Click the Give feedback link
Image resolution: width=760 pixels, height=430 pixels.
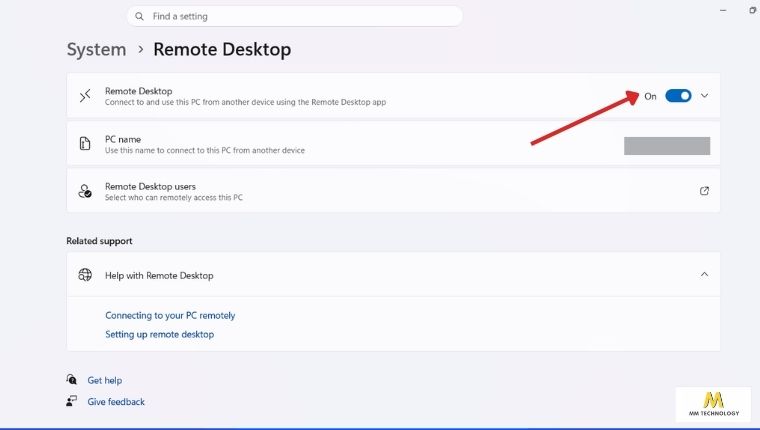tap(116, 402)
